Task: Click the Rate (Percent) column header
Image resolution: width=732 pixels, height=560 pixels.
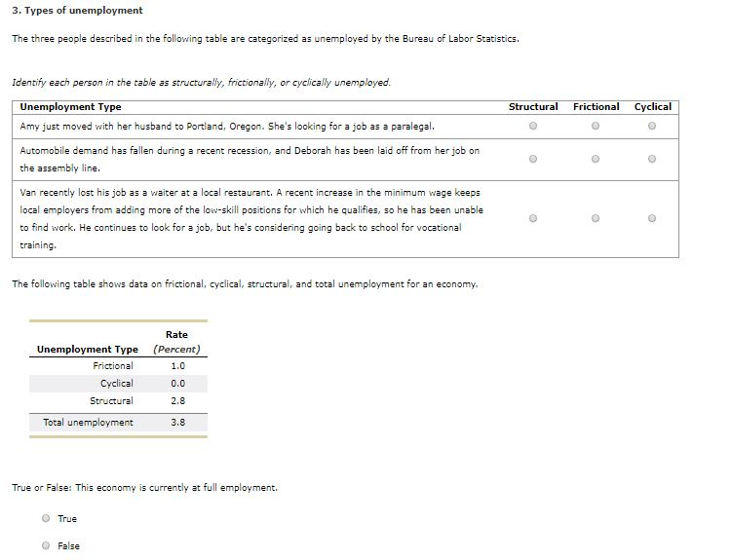Action: click(x=176, y=342)
